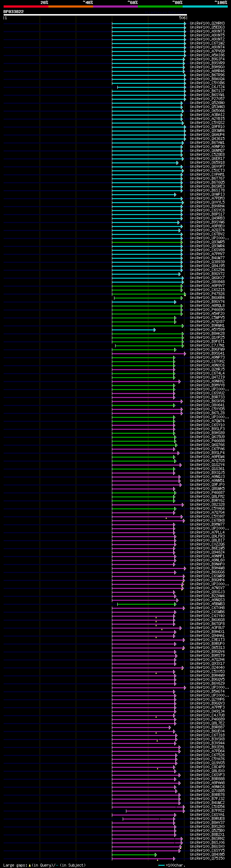Click the orange ~40% identity legend segment
The width and height of the screenshot is (231, 868).
pos(71,7)
